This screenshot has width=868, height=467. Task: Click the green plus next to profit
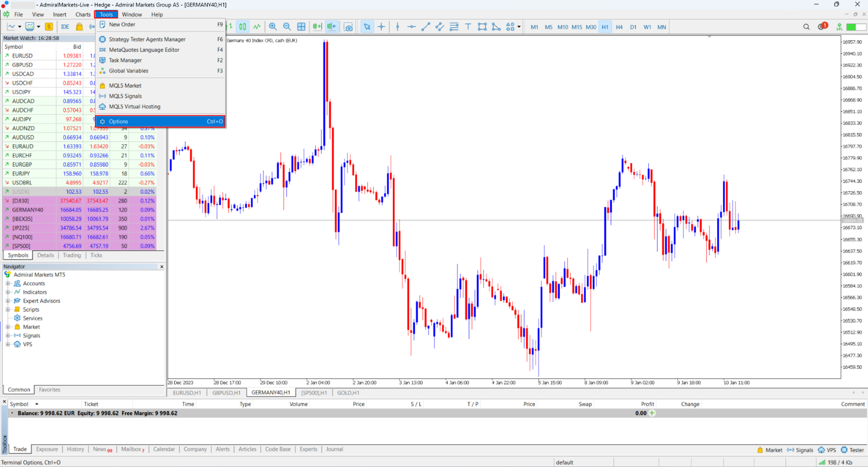coord(652,413)
